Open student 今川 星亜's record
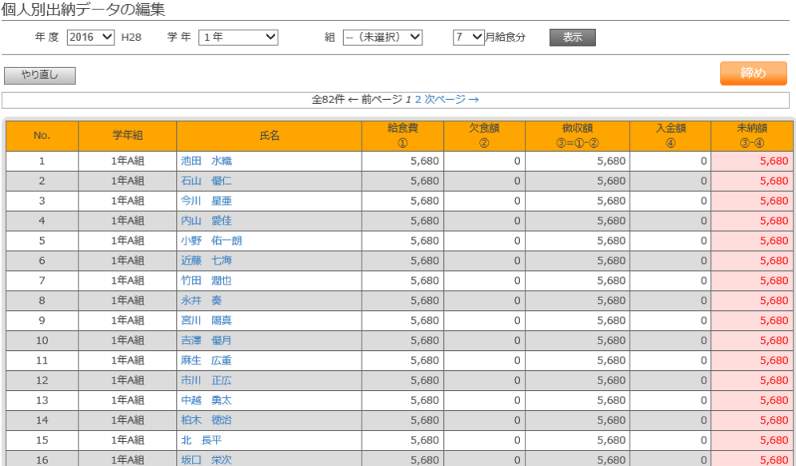796x466 pixels. pyautogui.click(x=206, y=201)
